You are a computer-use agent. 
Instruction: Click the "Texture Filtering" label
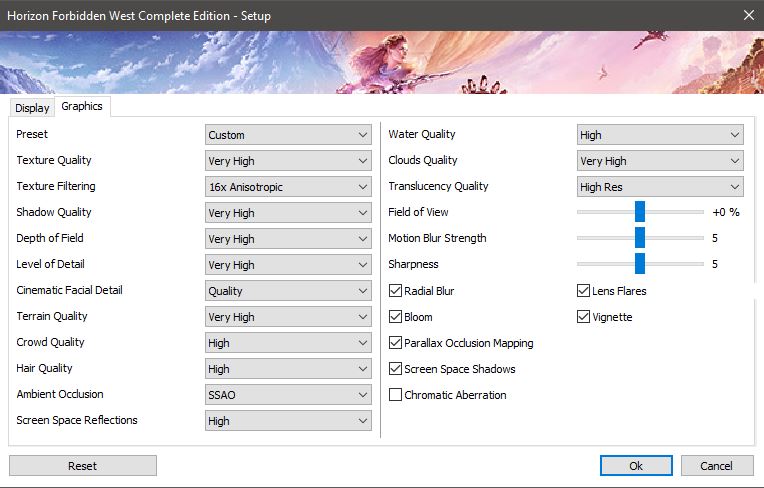tap(56, 187)
